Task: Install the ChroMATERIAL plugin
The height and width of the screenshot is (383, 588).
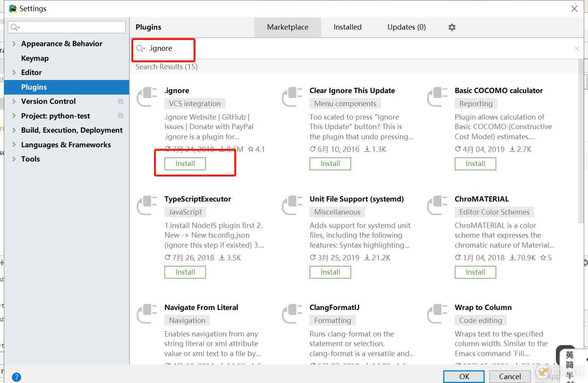Action: [x=475, y=272]
